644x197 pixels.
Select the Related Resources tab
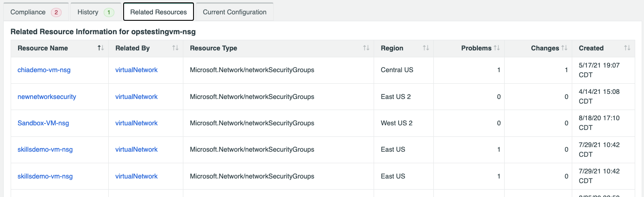[158, 12]
